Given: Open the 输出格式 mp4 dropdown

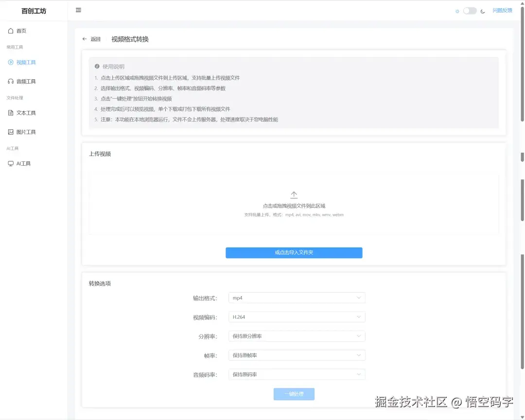Looking at the screenshot, I should click(297, 297).
